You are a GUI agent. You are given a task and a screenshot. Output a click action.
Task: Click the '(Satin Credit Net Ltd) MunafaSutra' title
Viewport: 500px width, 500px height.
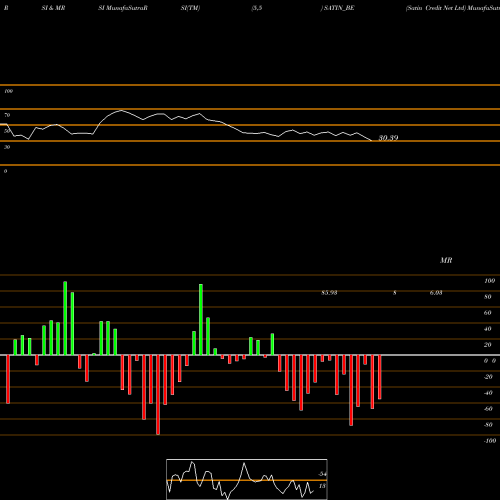point(453,8)
